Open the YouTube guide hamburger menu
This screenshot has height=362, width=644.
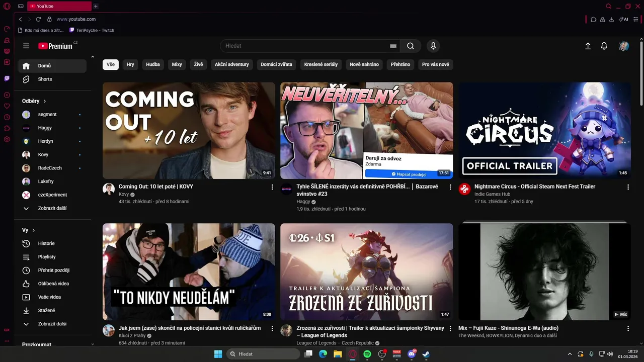[26, 46]
